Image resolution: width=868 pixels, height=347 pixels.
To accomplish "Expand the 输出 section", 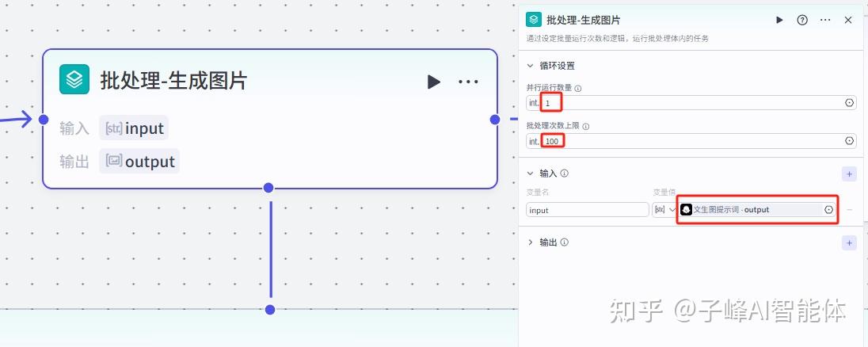I will click(531, 242).
